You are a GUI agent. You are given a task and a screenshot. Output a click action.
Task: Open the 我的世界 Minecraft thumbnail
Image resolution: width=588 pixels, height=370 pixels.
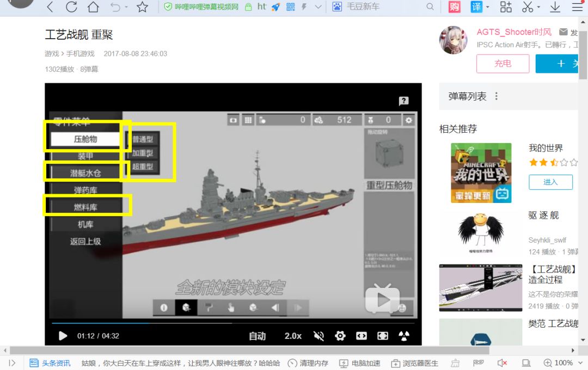(481, 173)
